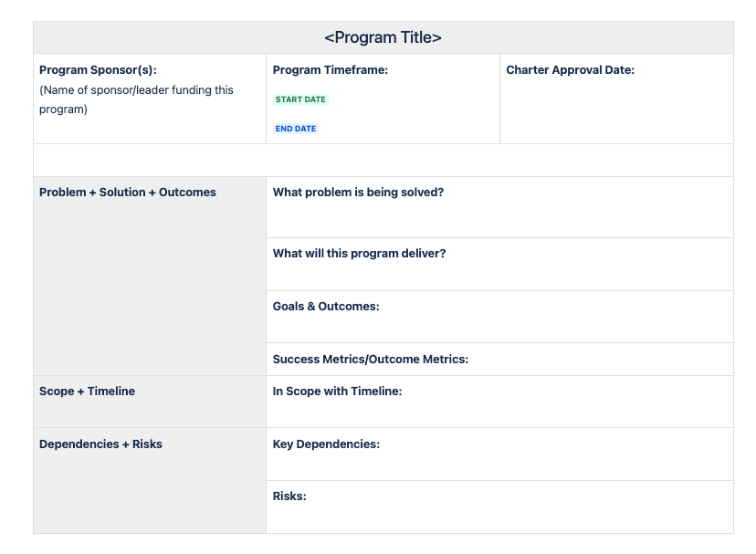Click the sponsor name placeholder text
Image resolution: width=756 pixels, height=554 pixels.
136,99
